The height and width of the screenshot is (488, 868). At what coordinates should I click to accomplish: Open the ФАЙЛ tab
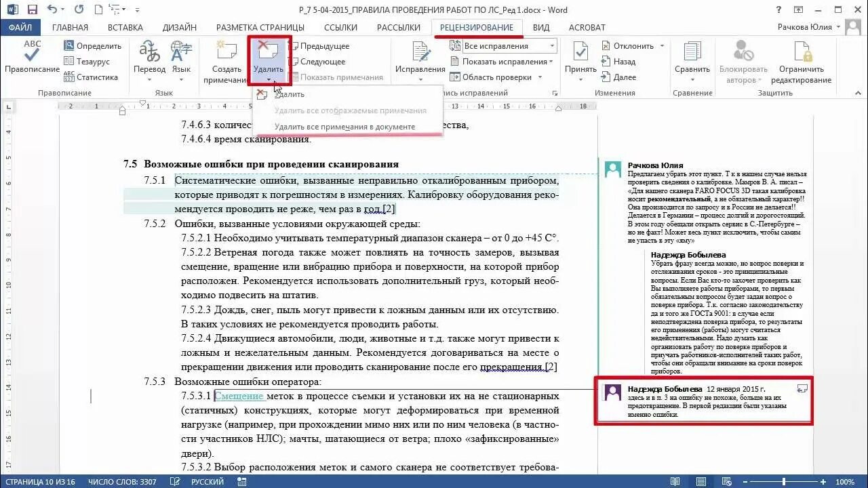(20, 28)
